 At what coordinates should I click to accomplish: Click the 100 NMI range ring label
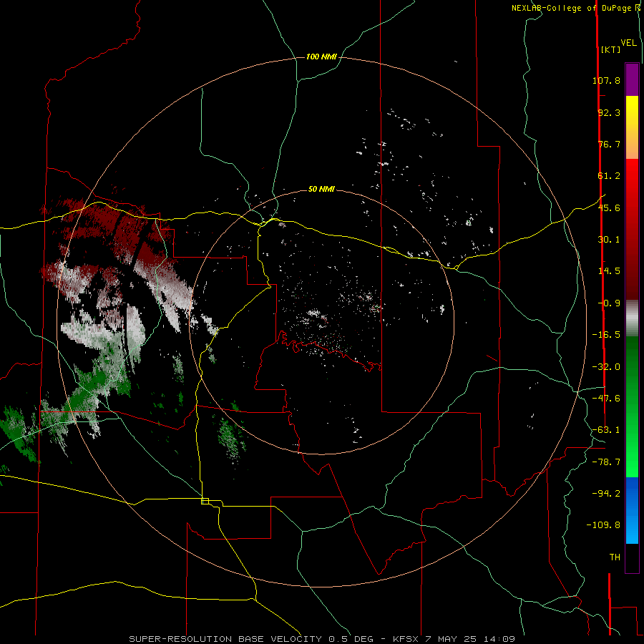(321, 57)
